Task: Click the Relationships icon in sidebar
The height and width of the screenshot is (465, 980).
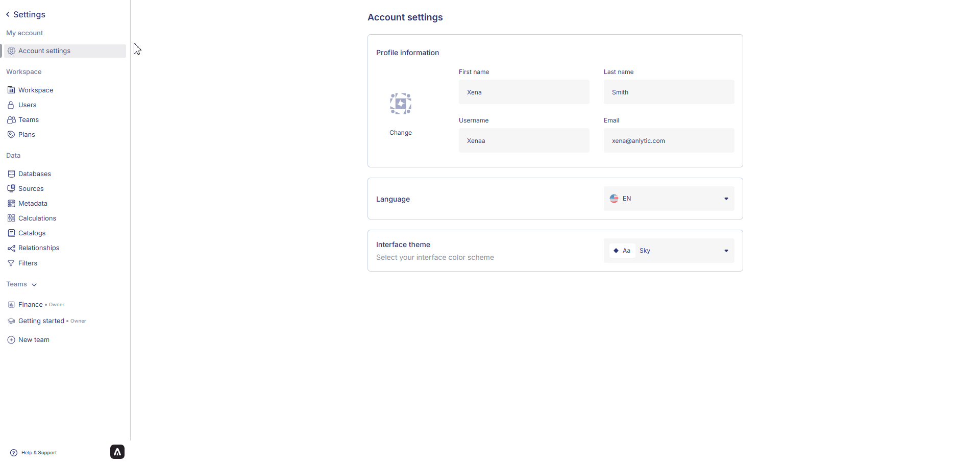Action: (x=11, y=249)
